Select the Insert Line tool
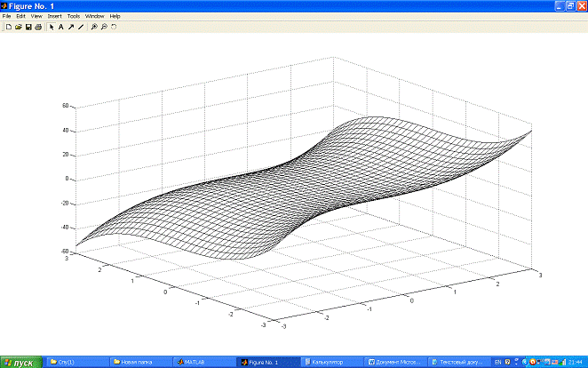This screenshot has width=588, height=368. pos(80,27)
